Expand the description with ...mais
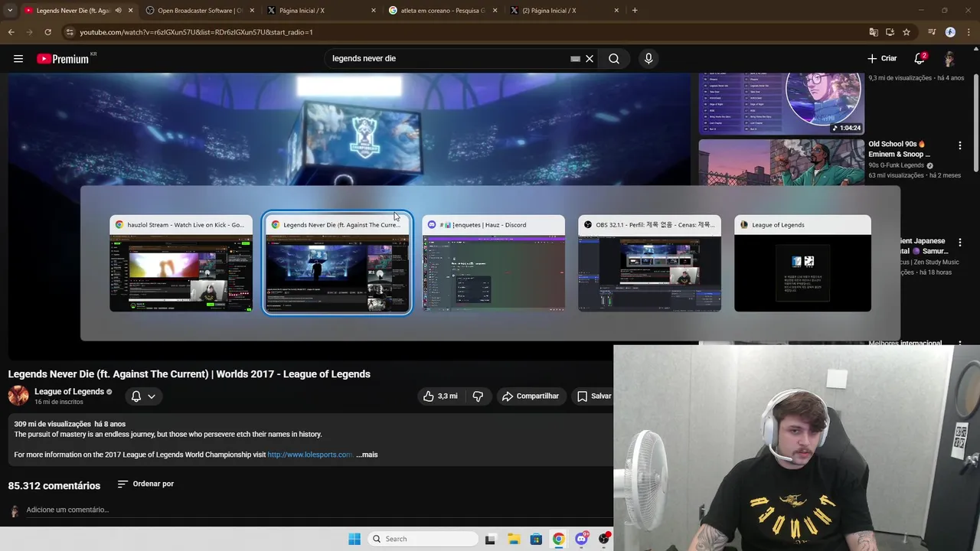Image resolution: width=980 pixels, height=551 pixels. click(367, 455)
